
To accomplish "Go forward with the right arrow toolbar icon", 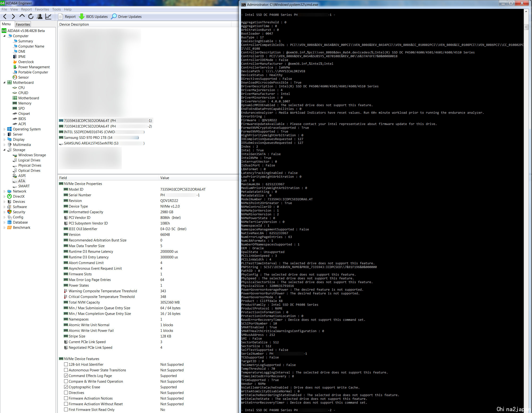I will (13, 16).
